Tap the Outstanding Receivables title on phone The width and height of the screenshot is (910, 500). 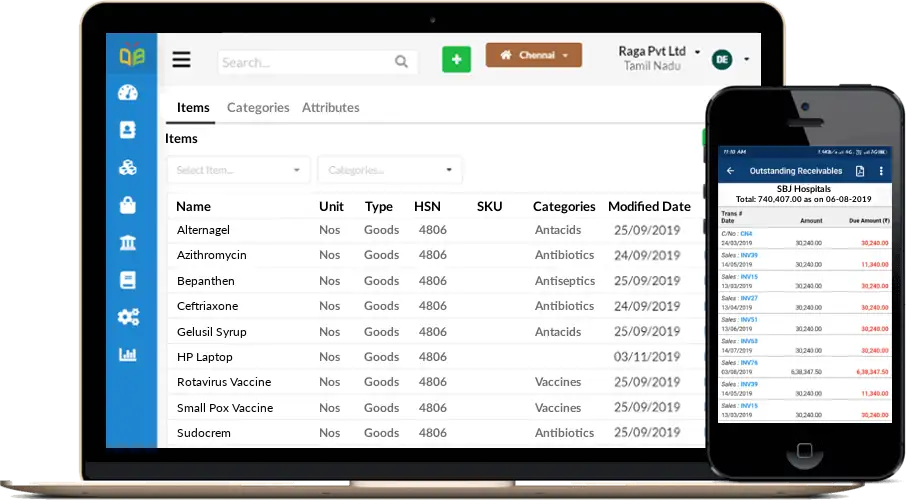[796, 171]
